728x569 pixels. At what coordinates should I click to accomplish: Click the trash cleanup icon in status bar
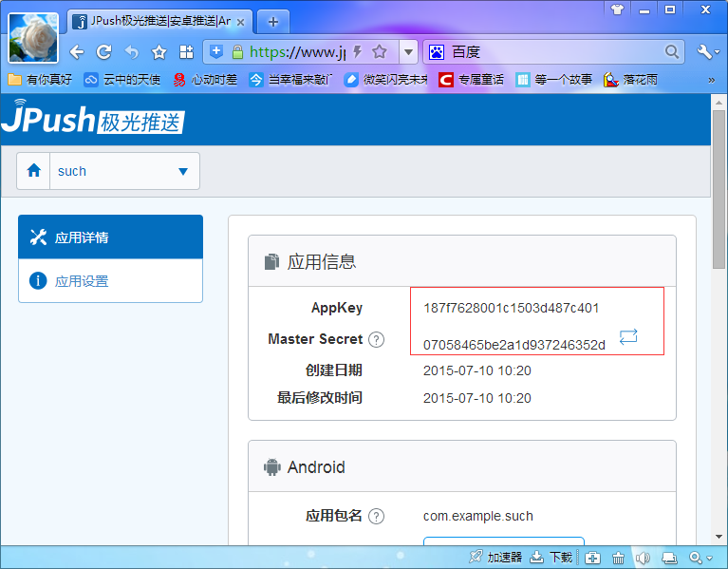tap(618, 558)
